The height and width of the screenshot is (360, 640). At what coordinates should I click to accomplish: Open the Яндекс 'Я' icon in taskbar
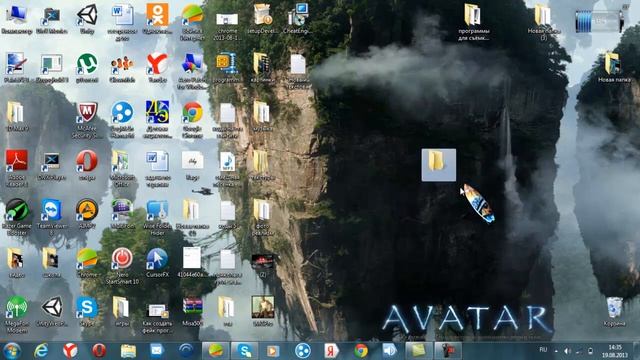pos(331,351)
